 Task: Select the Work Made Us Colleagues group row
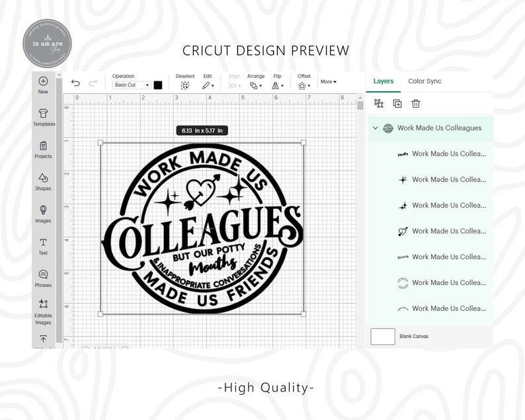click(x=430, y=128)
